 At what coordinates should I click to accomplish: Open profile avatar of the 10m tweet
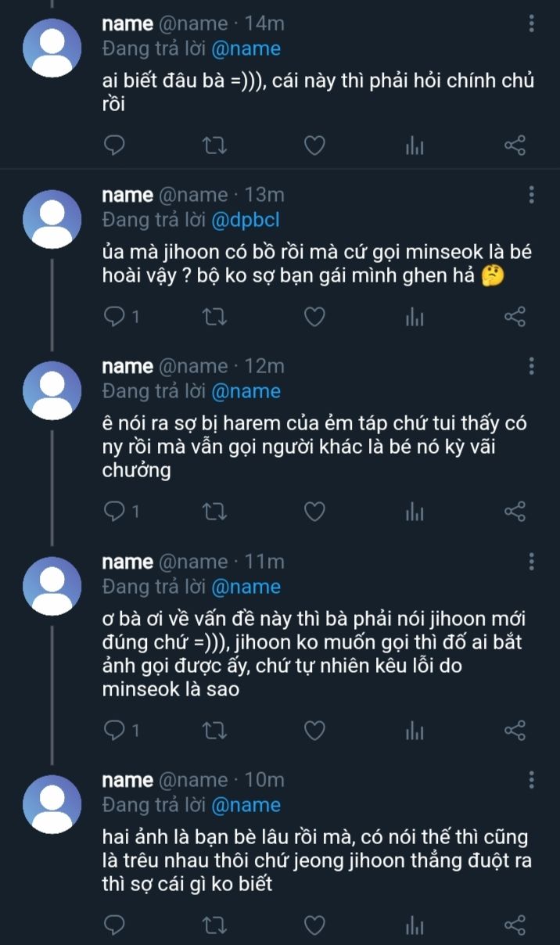coord(52,803)
